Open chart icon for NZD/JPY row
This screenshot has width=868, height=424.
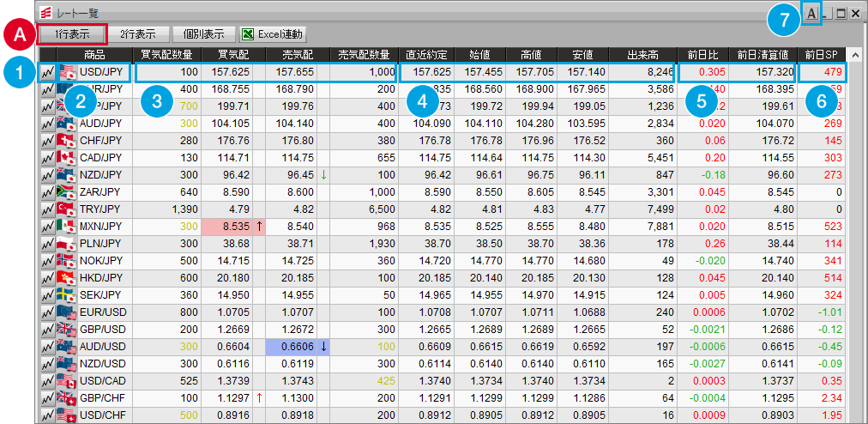[47, 175]
